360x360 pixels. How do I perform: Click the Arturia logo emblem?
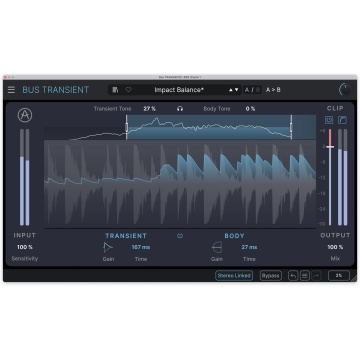tap(25, 115)
